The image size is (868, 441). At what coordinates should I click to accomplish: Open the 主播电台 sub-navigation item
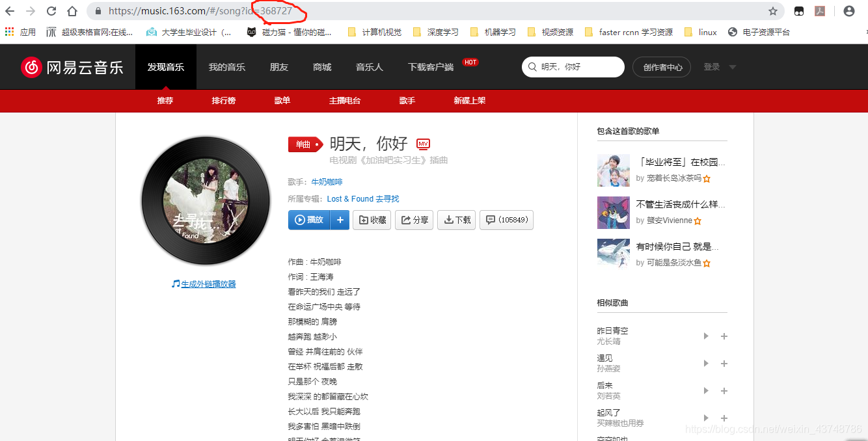[345, 101]
